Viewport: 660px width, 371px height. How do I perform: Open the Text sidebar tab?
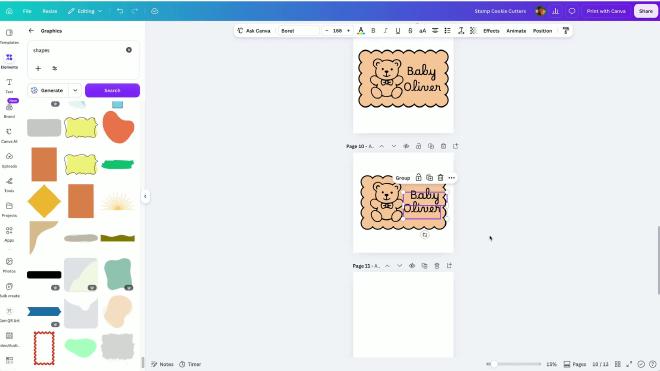(x=9, y=85)
